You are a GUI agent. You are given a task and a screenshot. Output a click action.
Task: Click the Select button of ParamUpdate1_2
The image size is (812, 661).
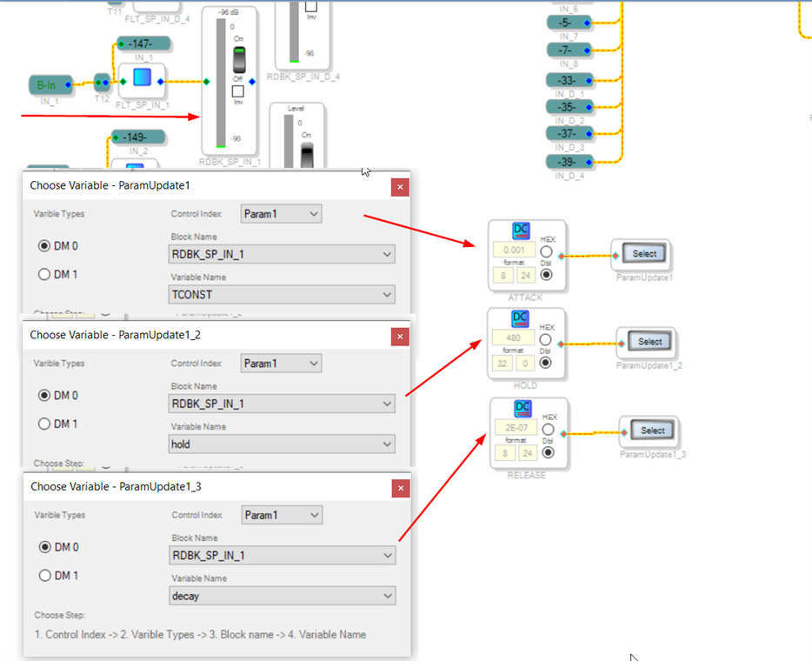click(650, 342)
